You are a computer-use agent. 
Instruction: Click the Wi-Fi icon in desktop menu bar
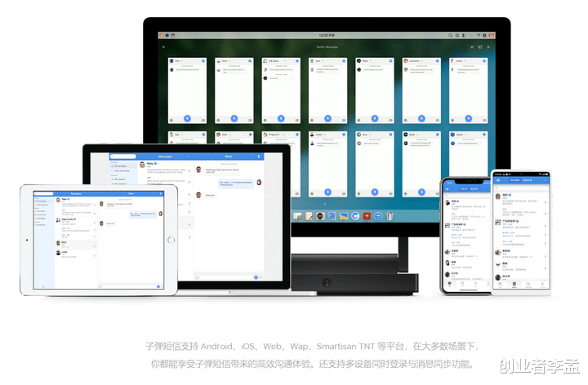[479, 35]
